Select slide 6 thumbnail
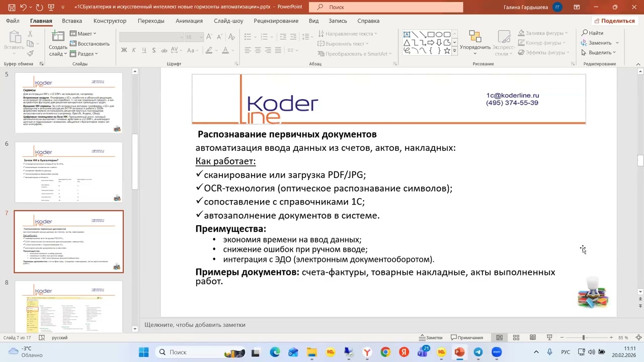Viewport: 644px width, 362px height. click(x=69, y=172)
